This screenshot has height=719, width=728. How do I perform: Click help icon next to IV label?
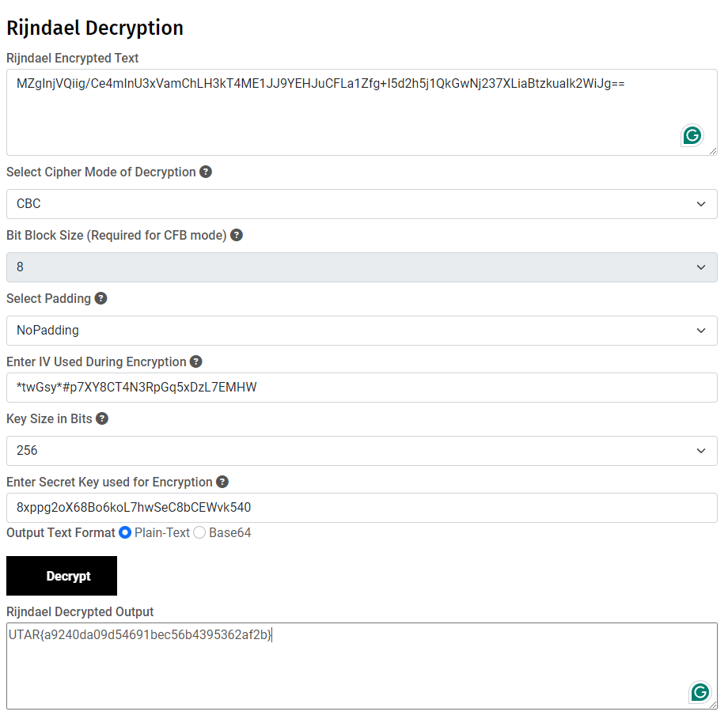pos(196,361)
